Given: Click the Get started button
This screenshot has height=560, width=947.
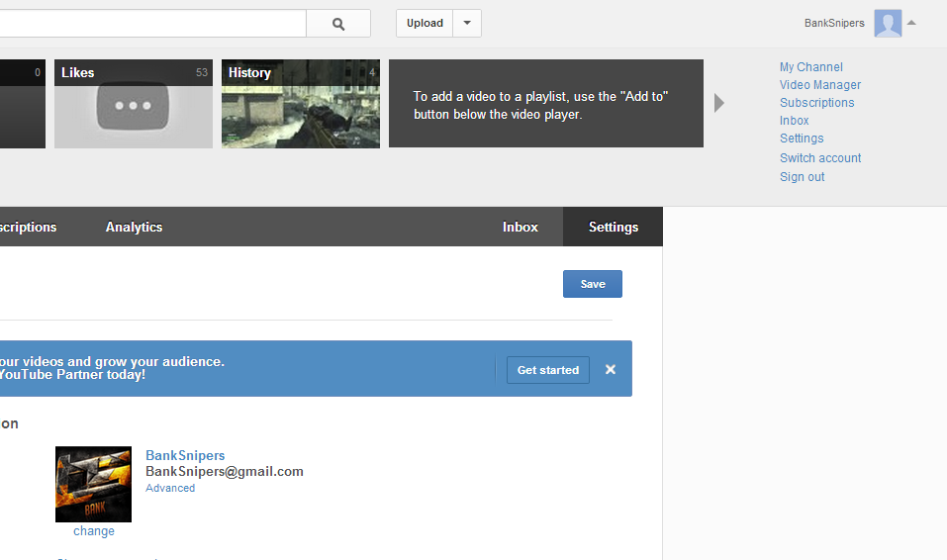Looking at the screenshot, I should click(x=548, y=370).
